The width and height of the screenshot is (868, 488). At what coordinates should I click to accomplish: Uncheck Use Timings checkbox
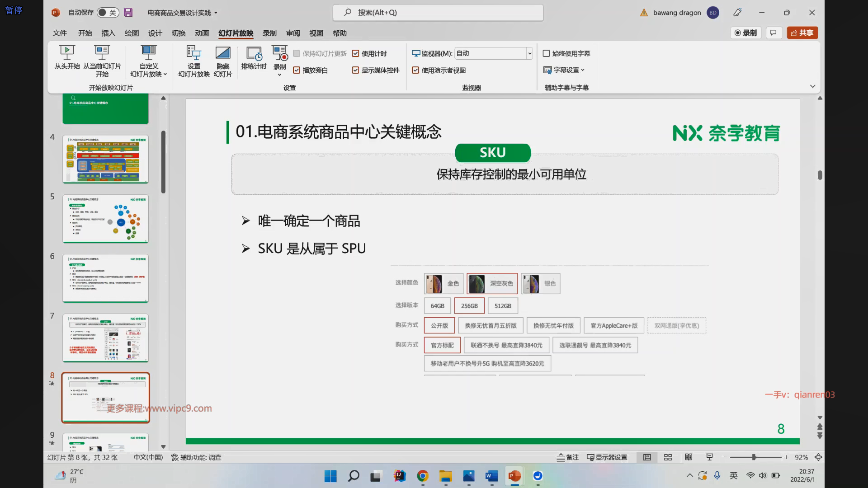[356, 53]
